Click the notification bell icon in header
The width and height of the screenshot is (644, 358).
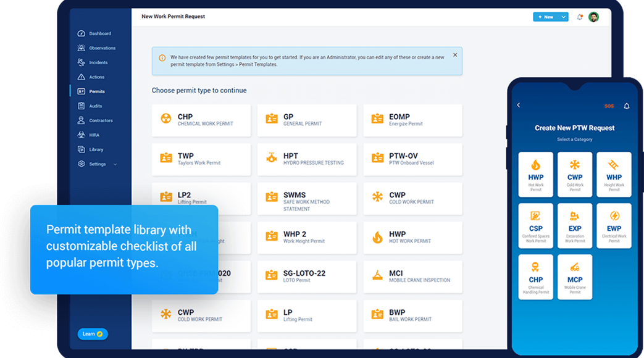pyautogui.click(x=579, y=17)
